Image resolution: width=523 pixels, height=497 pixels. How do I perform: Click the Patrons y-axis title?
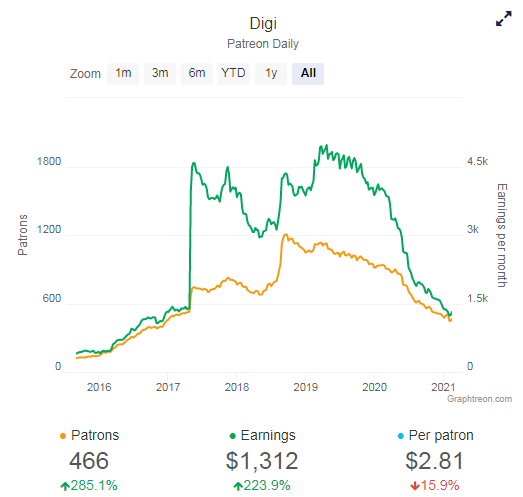(22, 235)
